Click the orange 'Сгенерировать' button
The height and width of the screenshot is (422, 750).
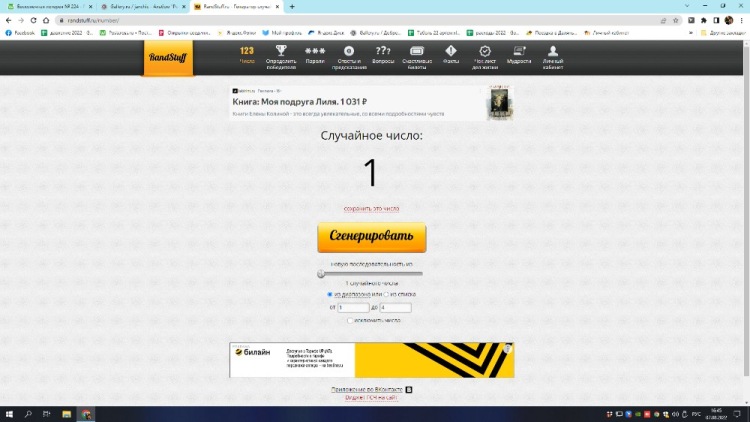point(372,237)
